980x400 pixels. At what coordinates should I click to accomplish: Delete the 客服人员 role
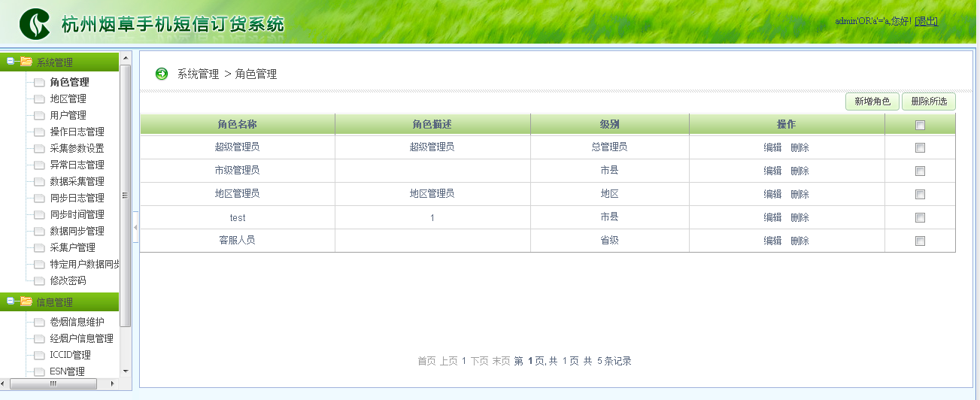coord(799,241)
